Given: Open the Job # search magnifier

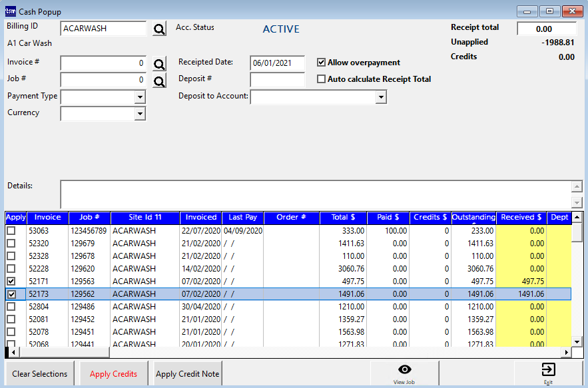Looking at the screenshot, I should click(158, 81).
